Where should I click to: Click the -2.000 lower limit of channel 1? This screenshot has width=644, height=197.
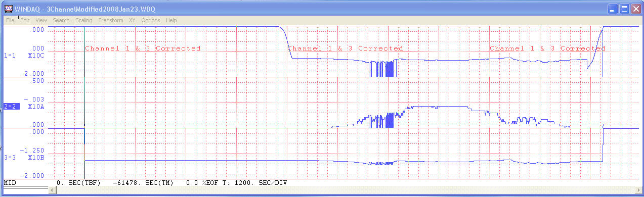(x=33, y=73)
